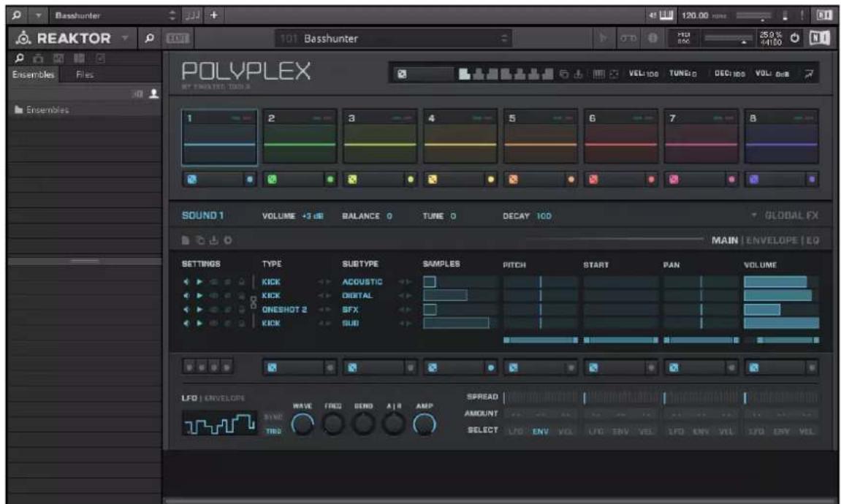Select sound pad 4
Image resolution: width=841 pixels, height=504 pixels.
pos(460,137)
